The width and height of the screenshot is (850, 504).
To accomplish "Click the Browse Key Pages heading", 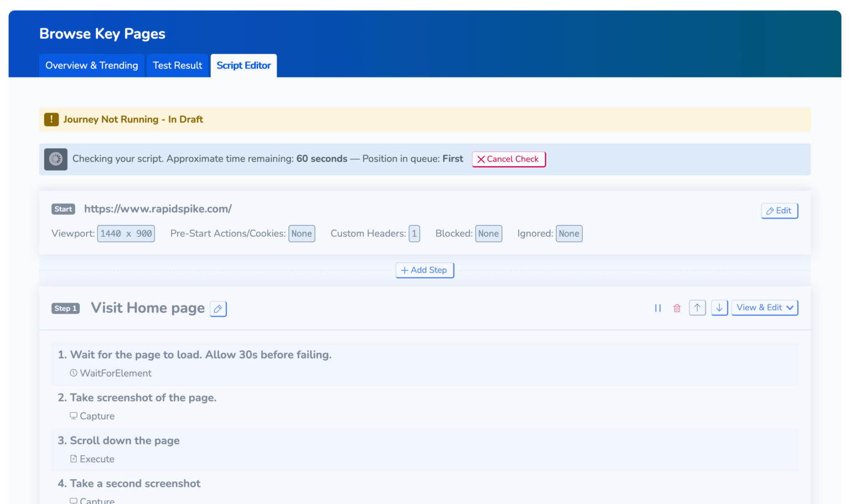I will click(x=102, y=34).
